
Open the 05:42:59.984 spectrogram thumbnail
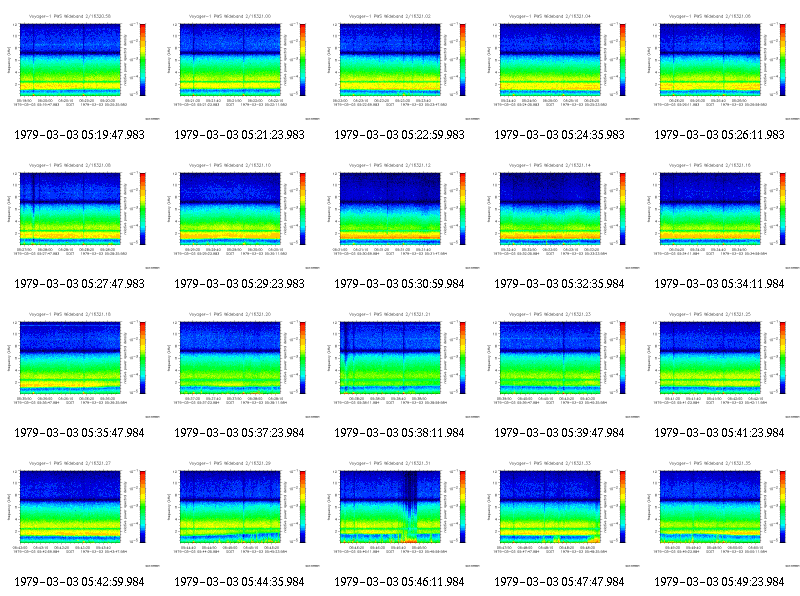(x=80, y=512)
